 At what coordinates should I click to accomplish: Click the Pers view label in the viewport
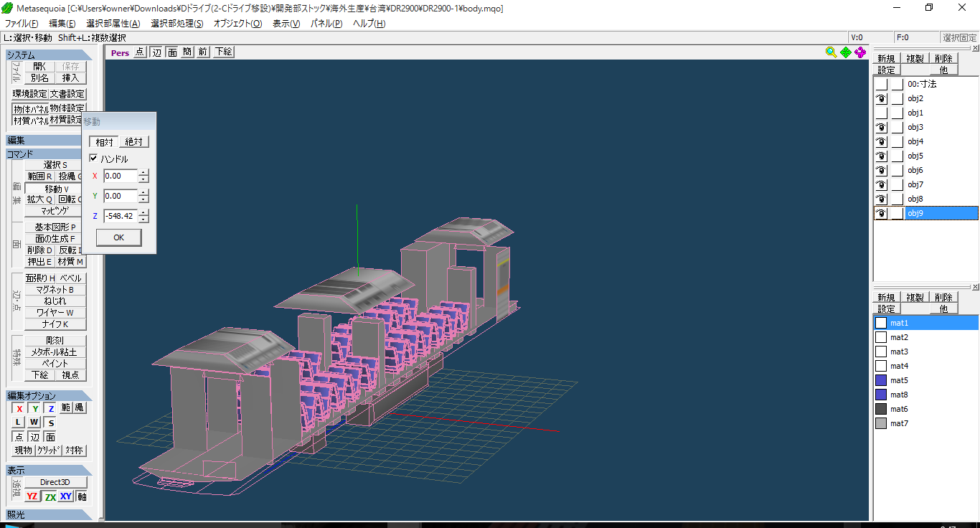(x=121, y=52)
